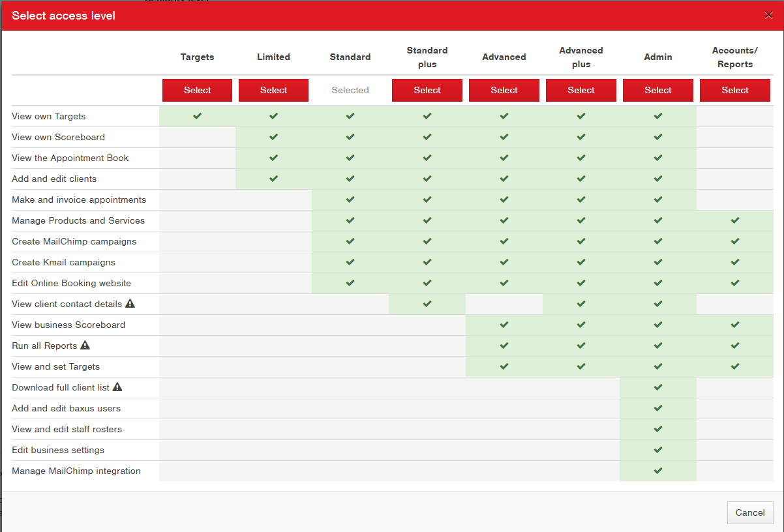Click the Targets column header
The width and height of the screenshot is (784, 532).
click(x=197, y=57)
